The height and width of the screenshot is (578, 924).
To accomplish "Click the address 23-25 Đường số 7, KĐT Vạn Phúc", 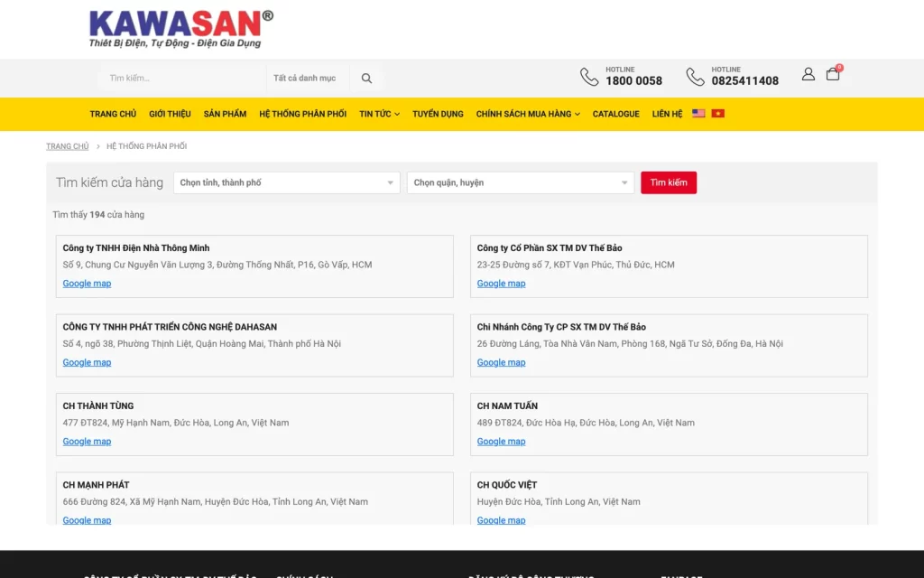I will (576, 265).
